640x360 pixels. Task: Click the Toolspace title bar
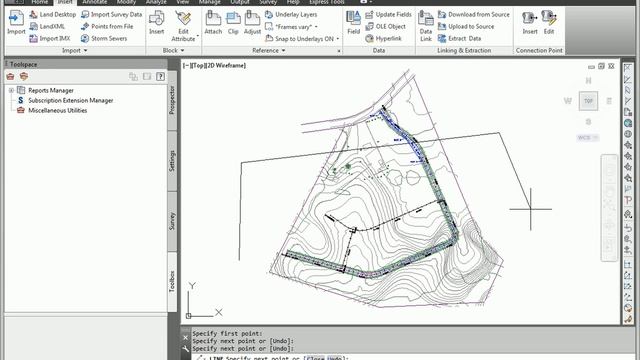(86, 64)
